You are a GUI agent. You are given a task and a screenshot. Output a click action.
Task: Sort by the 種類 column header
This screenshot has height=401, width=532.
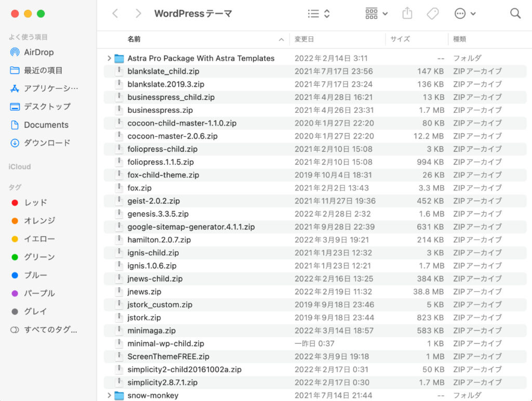pyautogui.click(x=459, y=40)
